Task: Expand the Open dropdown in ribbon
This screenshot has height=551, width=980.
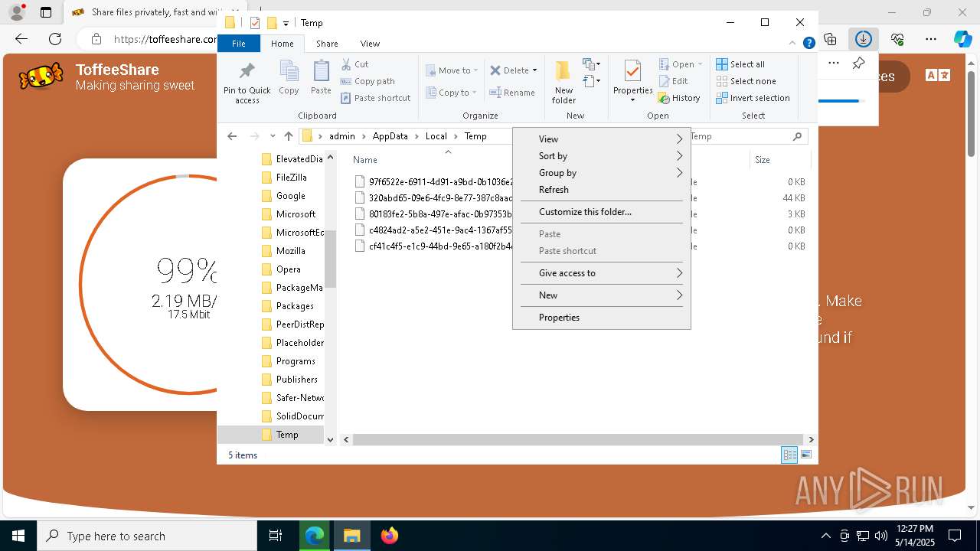Action: point(700,64)
